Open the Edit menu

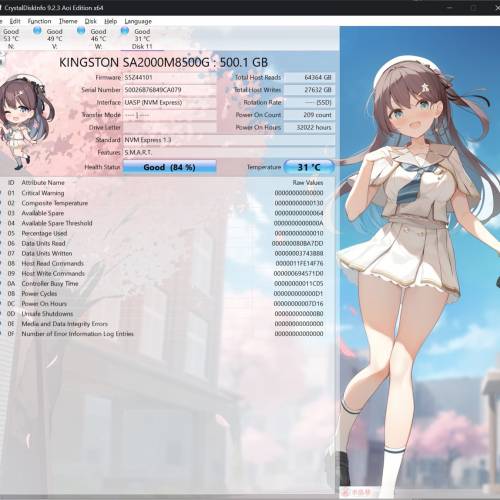tap(15, 21)
